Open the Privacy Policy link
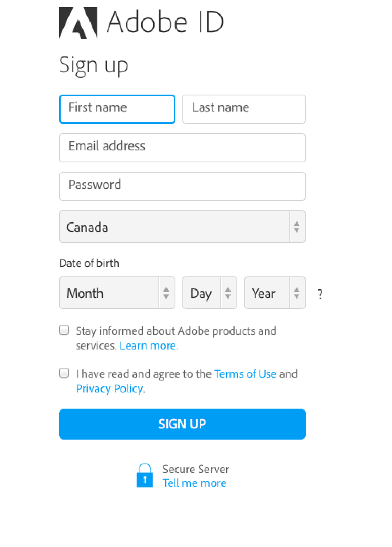The height and width of the screenshot is (547, 392). [x=110, y=389]
